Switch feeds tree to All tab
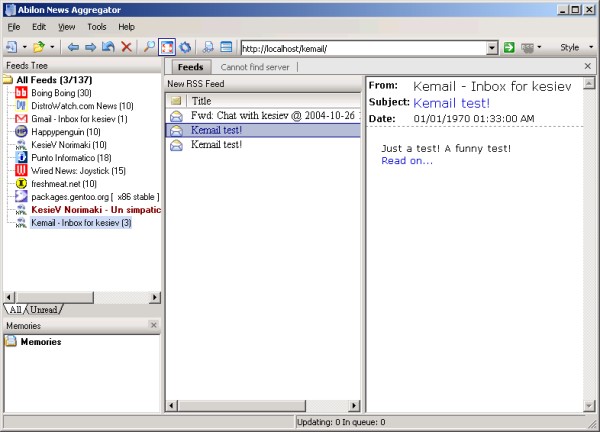 point(15,310)
